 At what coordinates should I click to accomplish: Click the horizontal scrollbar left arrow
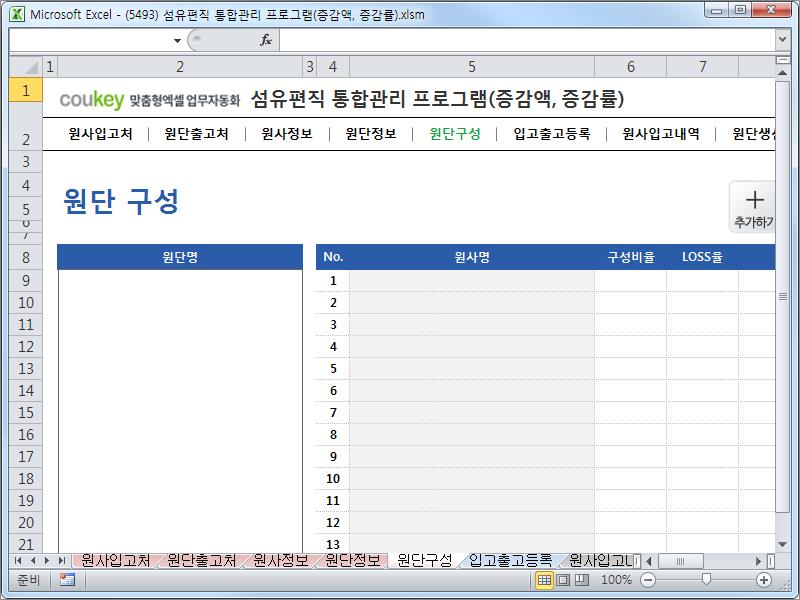pyautogui.click(x=649, y=561)
